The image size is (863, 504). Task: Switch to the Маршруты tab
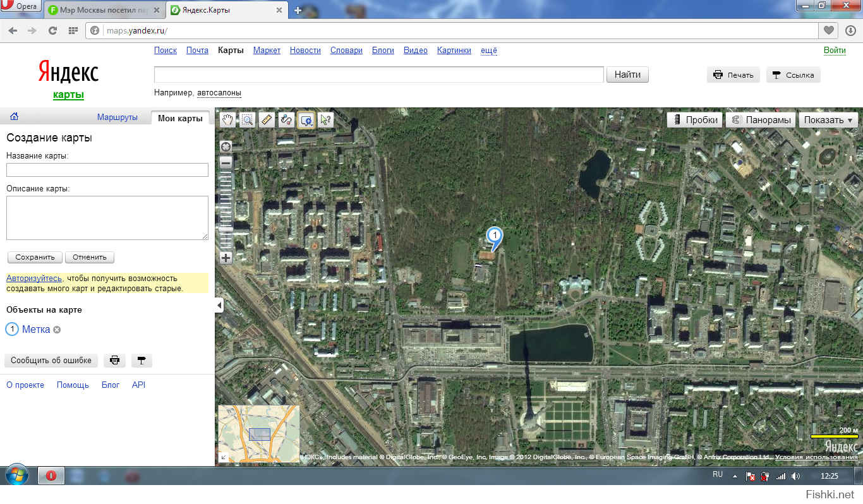pos(117,117)
